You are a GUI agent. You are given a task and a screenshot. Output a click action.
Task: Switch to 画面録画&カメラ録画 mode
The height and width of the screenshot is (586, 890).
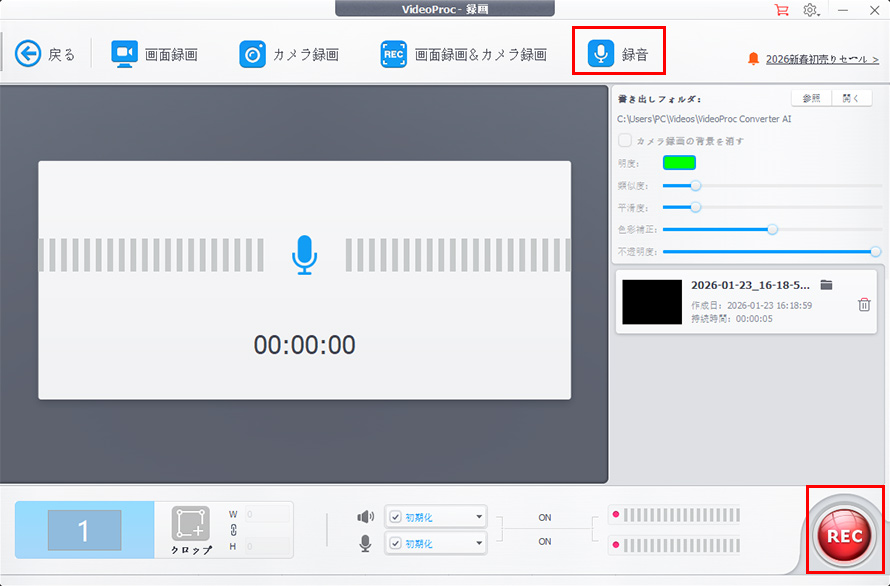click(463, 54)
